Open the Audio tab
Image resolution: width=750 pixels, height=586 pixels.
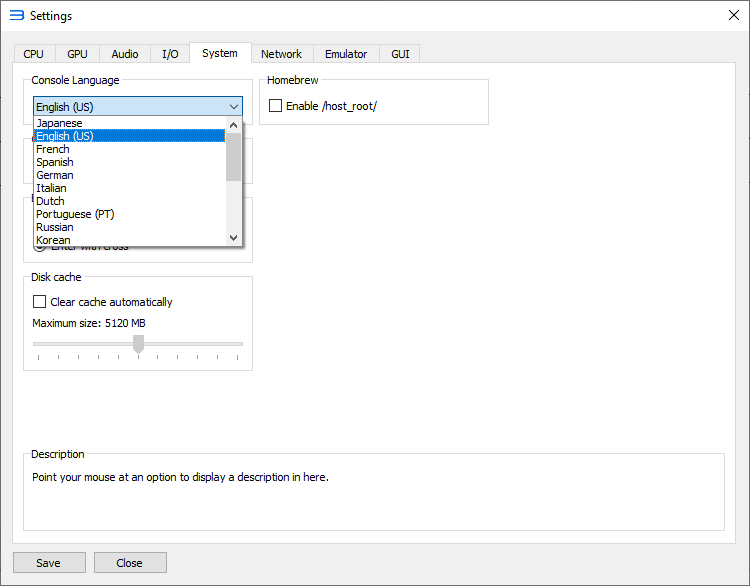point(125,54)
